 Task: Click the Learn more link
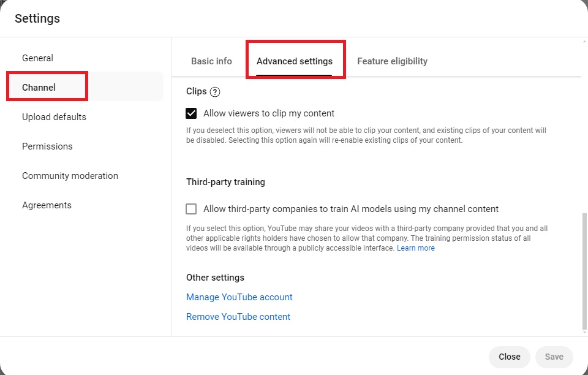[415, 248]
